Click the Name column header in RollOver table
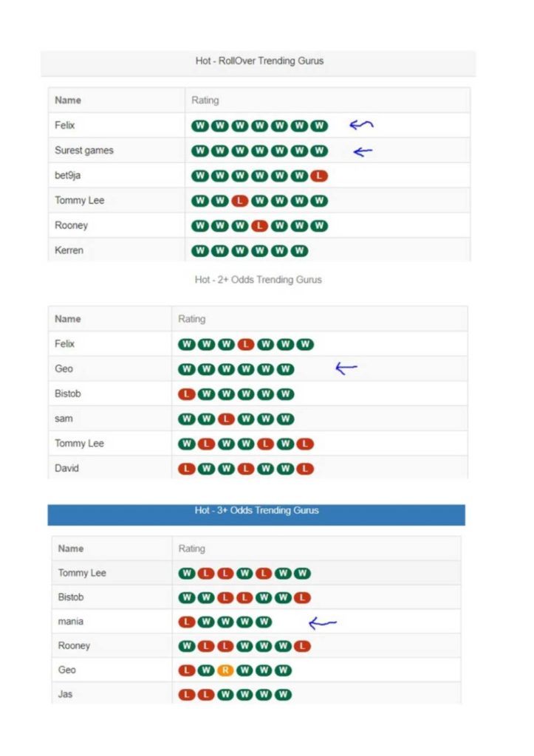The height and width of the screenshot is (756, 534). pos(68,100)
